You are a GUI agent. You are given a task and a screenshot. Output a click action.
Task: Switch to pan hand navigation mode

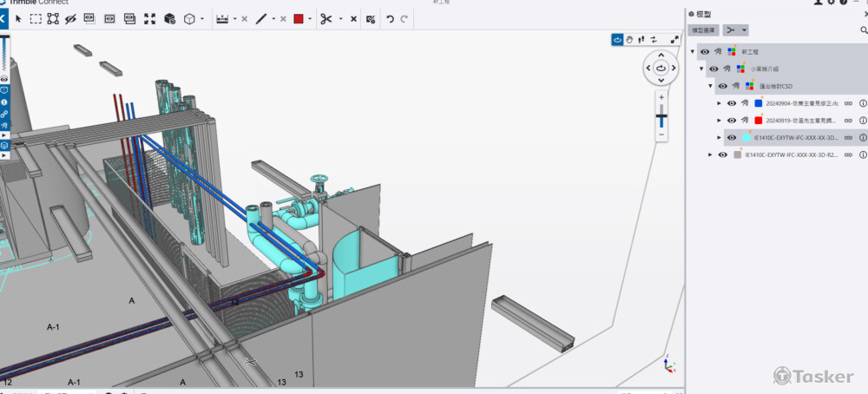(x=629, y=39)
